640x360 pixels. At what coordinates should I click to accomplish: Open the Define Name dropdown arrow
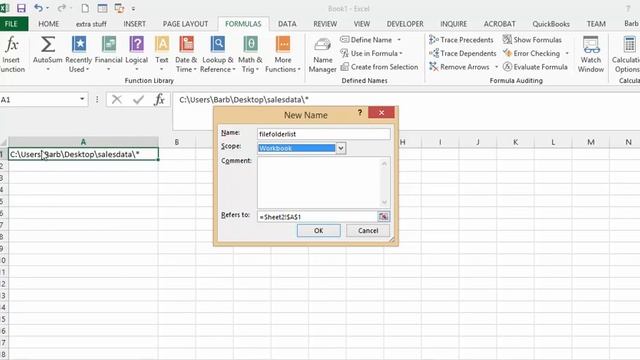[x=399, y=40]
